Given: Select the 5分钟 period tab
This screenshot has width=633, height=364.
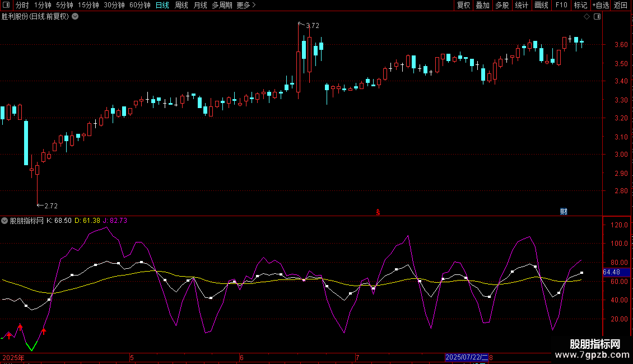Looking at the screenshot, I should click(64, 5).
